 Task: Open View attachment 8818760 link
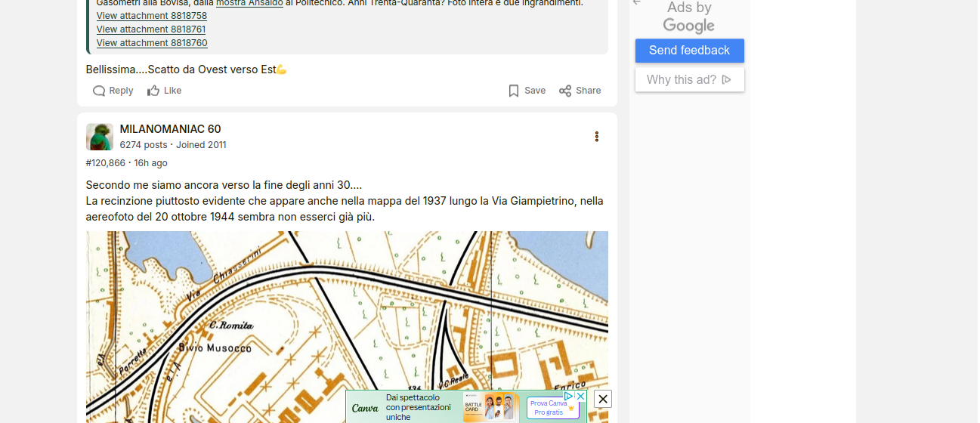click(x=151, y=43)
